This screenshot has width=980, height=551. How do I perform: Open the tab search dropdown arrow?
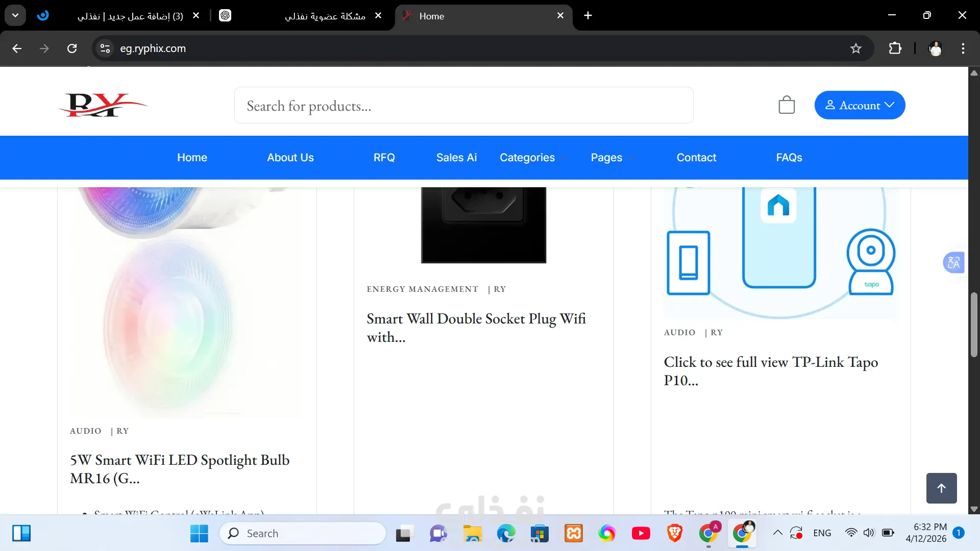tap(15, 15)
